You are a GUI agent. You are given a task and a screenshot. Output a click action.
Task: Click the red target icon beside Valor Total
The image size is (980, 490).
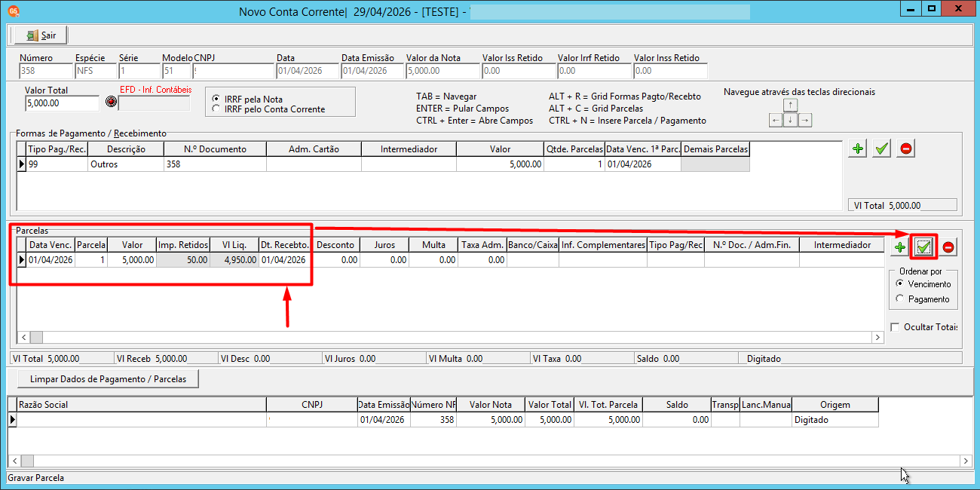click(x=111, y=102)
